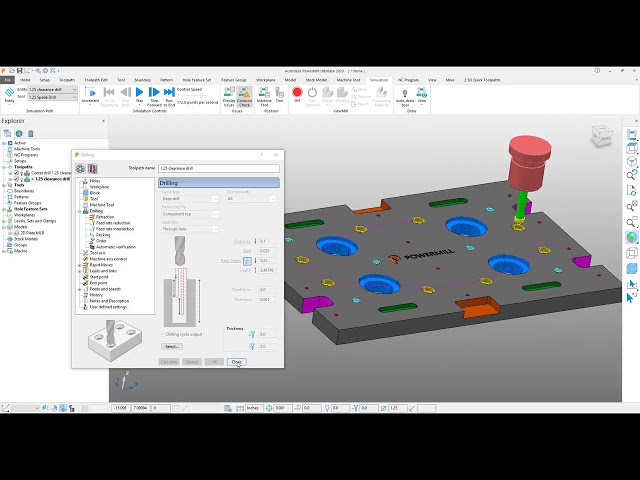Collapse the Toolpaths node expander
The width and height of the screenshot is (640, 480).
point(4,167)
